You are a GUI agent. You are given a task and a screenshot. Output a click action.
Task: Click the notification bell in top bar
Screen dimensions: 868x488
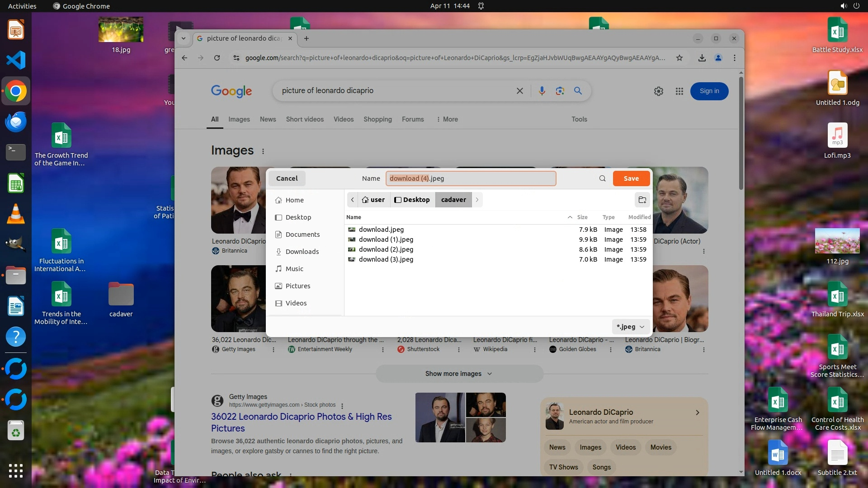(x=481, y=6)
